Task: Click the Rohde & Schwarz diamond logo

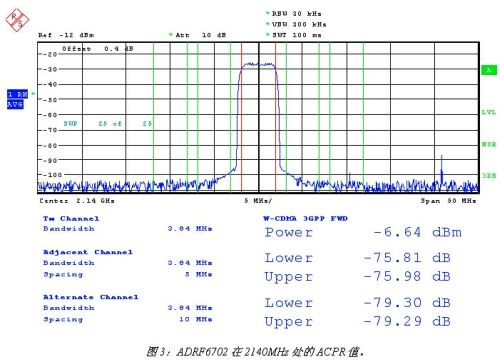Action: click(17, 20)
